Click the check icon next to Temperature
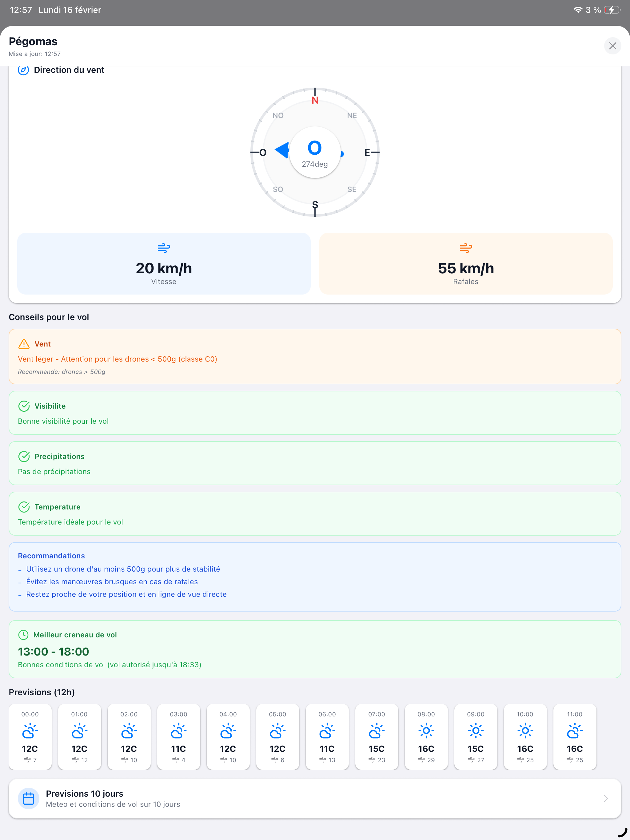This screenshot has height=840, width=630. point(24,507)
